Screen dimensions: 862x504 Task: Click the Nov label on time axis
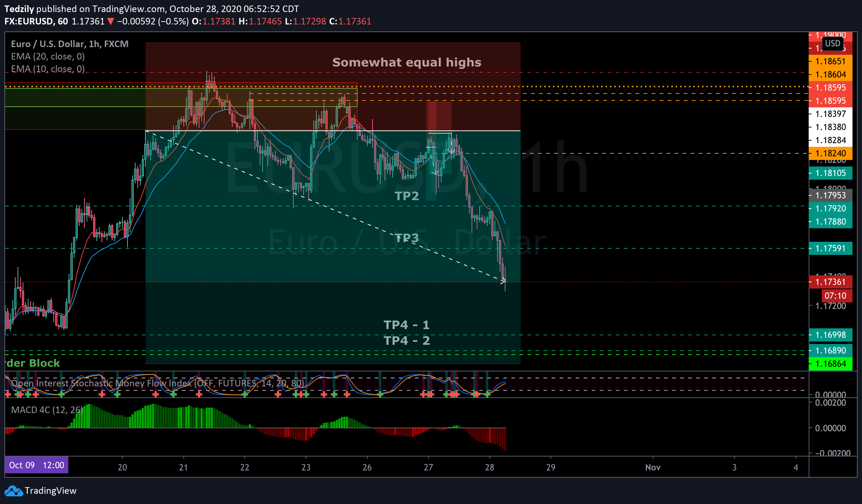(653, 467)
